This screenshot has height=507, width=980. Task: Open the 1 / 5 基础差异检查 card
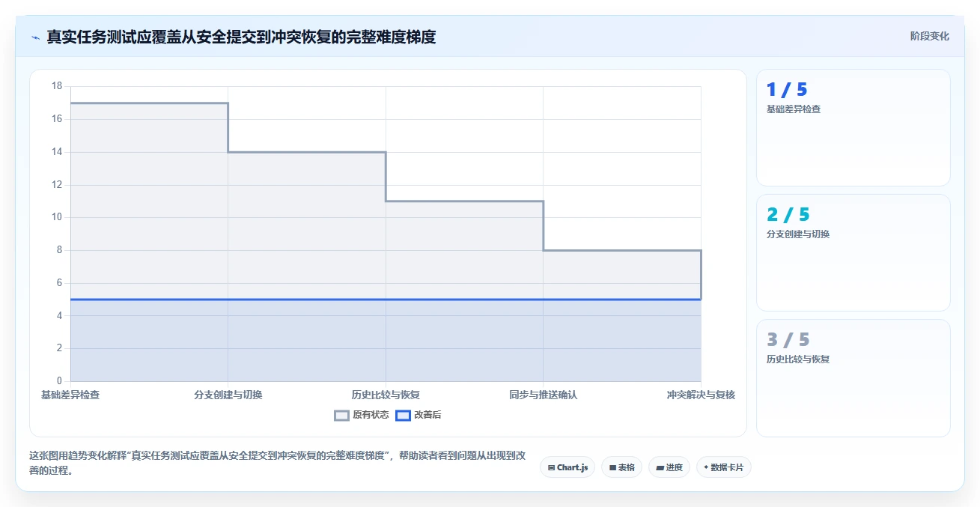tap(853, 127)
